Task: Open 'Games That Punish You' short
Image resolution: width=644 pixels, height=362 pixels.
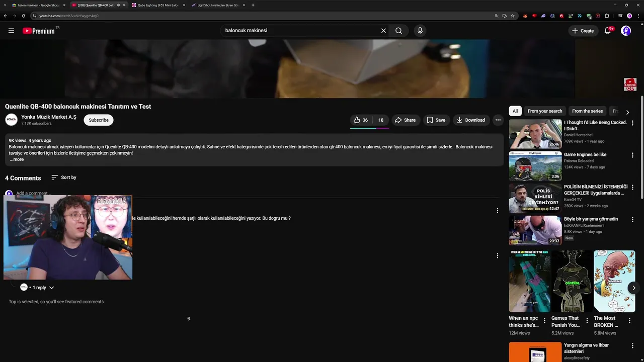Action: click(x=572, y=282)
